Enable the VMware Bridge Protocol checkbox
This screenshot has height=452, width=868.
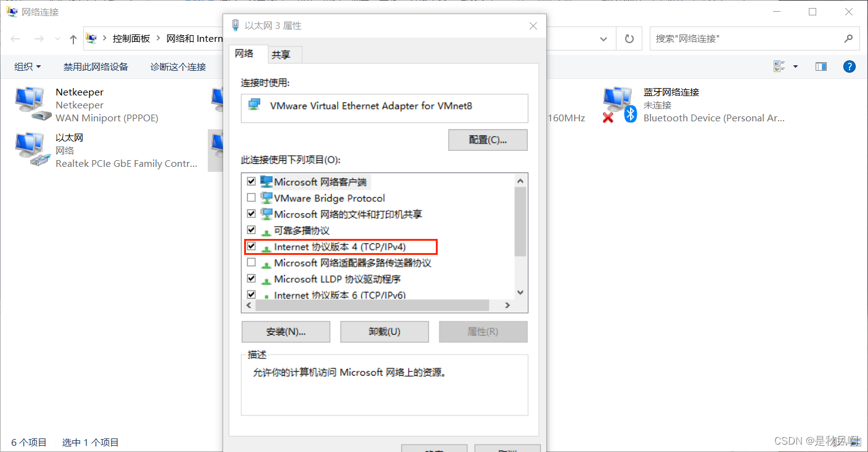tap(251, 198)
